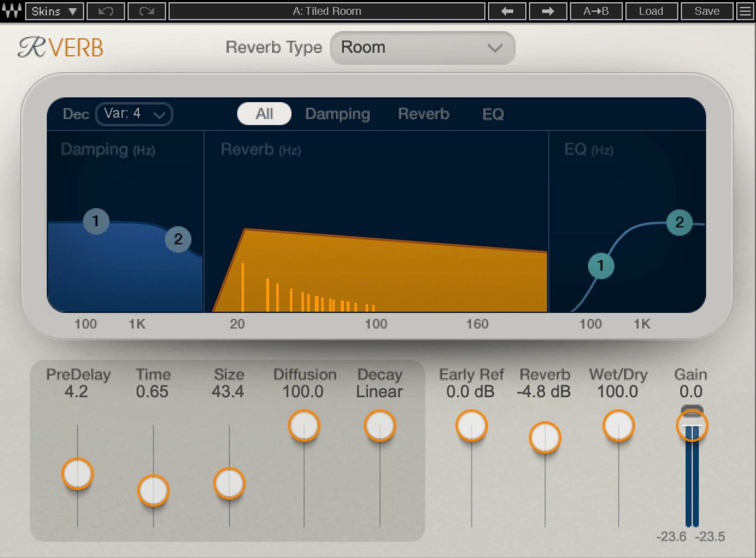Open the Skins dropdown menu

coord(54,11)
